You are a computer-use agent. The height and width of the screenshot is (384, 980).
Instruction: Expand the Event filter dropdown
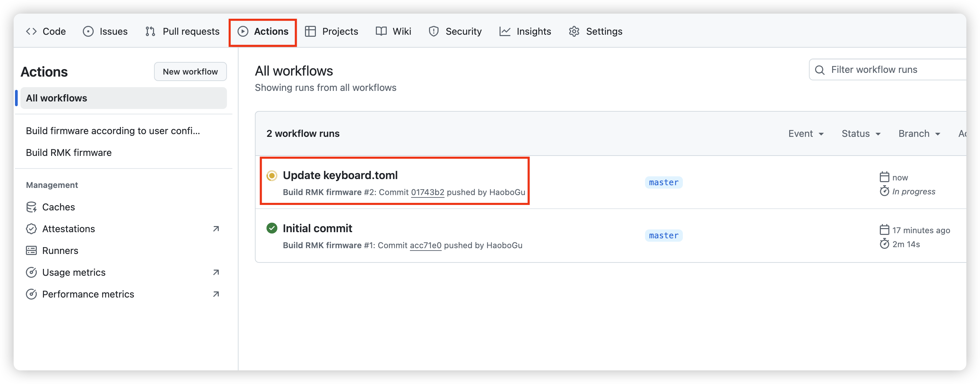pos(806,134)
